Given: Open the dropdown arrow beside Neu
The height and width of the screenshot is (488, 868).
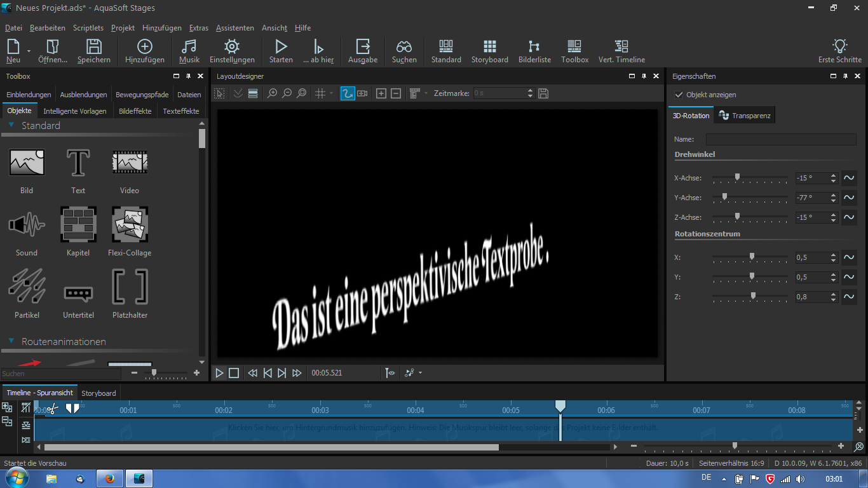Looking at the screenshot, I should (x=29, y=51).
